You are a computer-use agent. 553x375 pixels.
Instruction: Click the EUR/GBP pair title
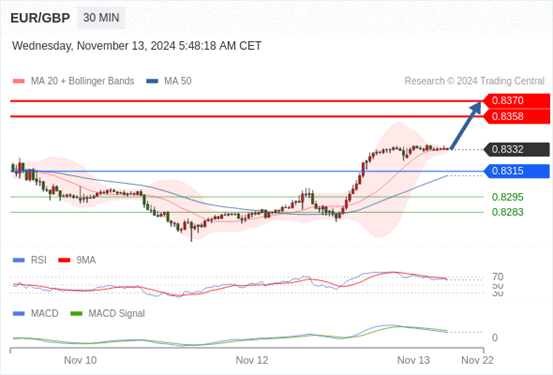pos(40,18)
